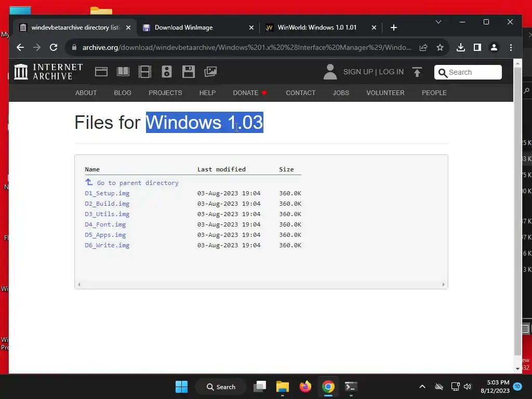Viewport: 532px width, 399px height.
Task: Open the ABOUT menu item
Action: coord(86,93)
